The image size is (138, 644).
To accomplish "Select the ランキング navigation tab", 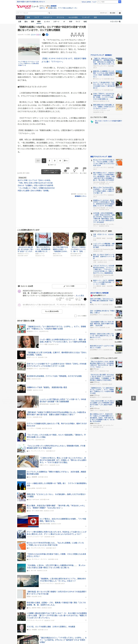I will tap(86, 17).
